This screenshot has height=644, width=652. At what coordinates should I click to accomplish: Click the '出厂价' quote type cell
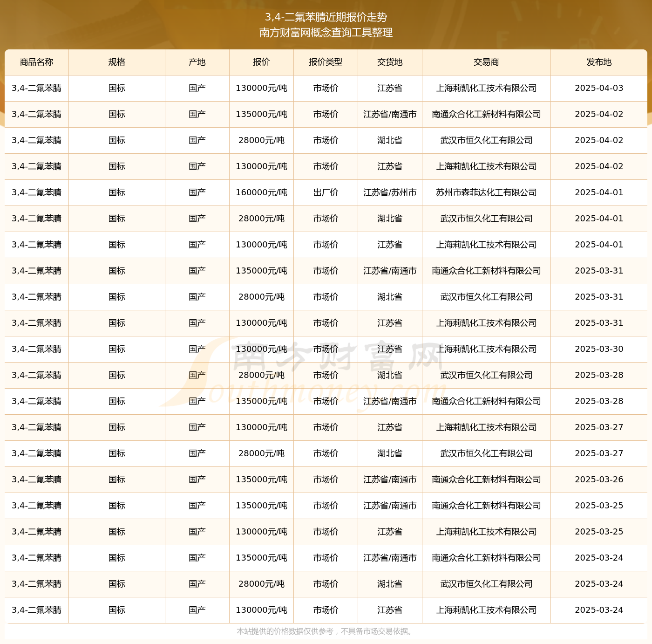point(326,192)
